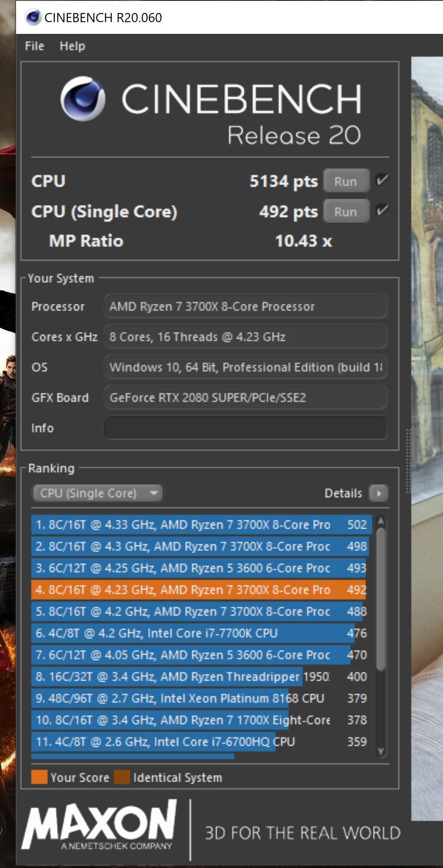Click the ranking list scroll down arrow
The image size is (443, 868).
click(x=381, y=752)
